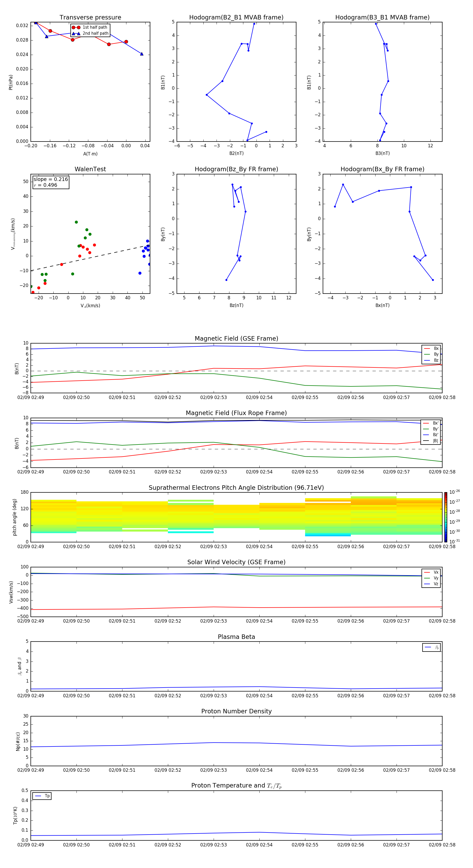473x868 pixels.
Task: Click the pitch angle spectrogram color bar
Action: 445,517
